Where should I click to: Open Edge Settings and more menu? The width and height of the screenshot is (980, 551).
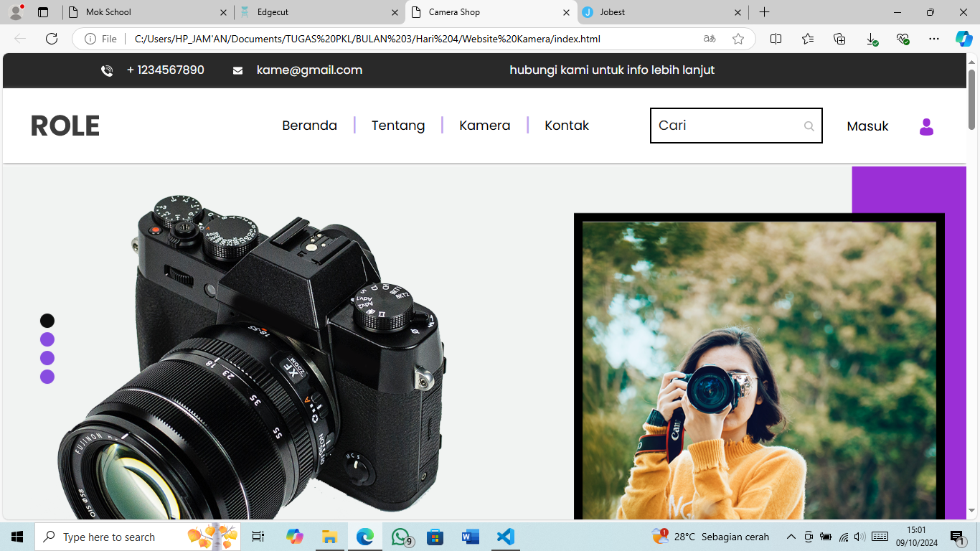click(x=933, y=39)
